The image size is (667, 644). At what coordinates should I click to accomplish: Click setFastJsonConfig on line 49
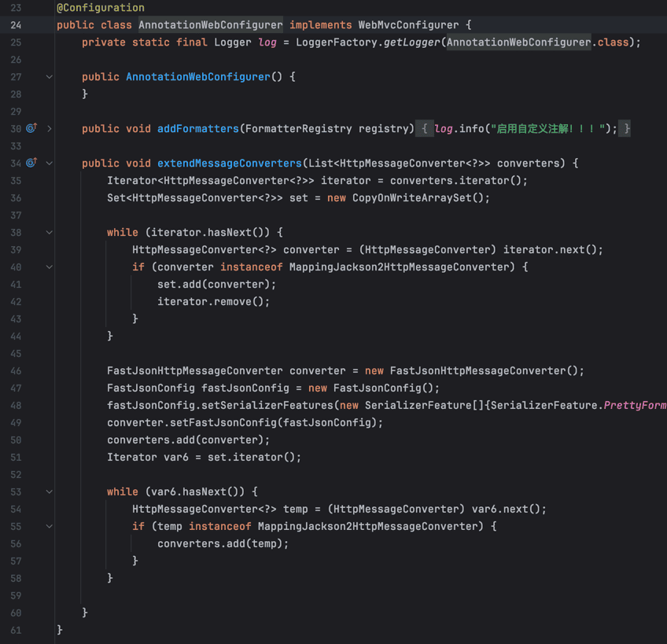(223, 423)
